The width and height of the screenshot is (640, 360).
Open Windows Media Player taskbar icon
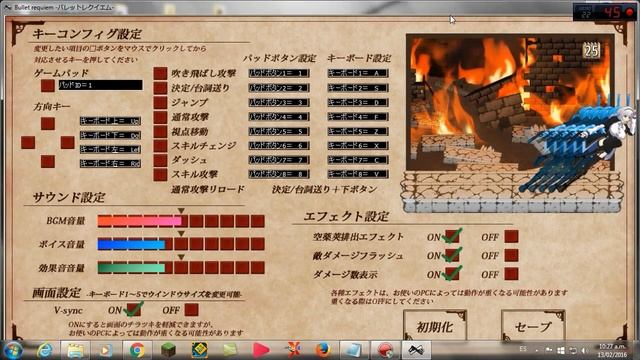106,350
